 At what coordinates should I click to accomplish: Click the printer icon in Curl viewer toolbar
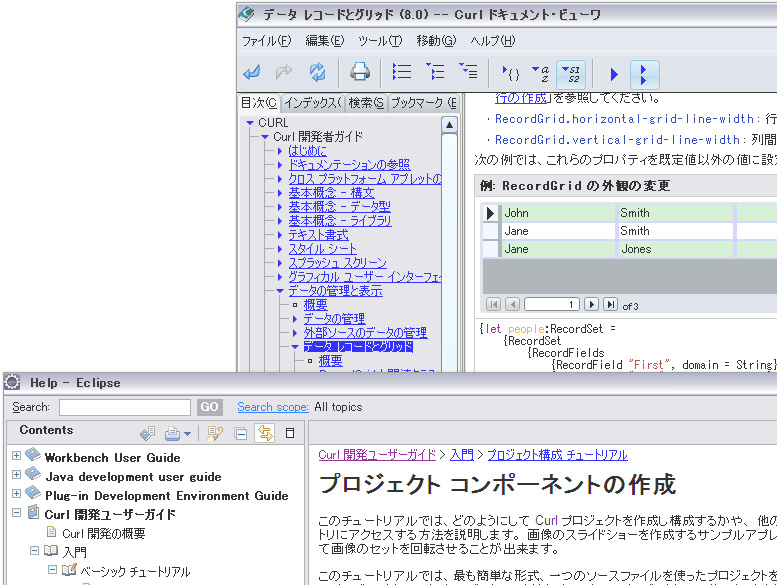pyautogui.click(x=360, y=72)
